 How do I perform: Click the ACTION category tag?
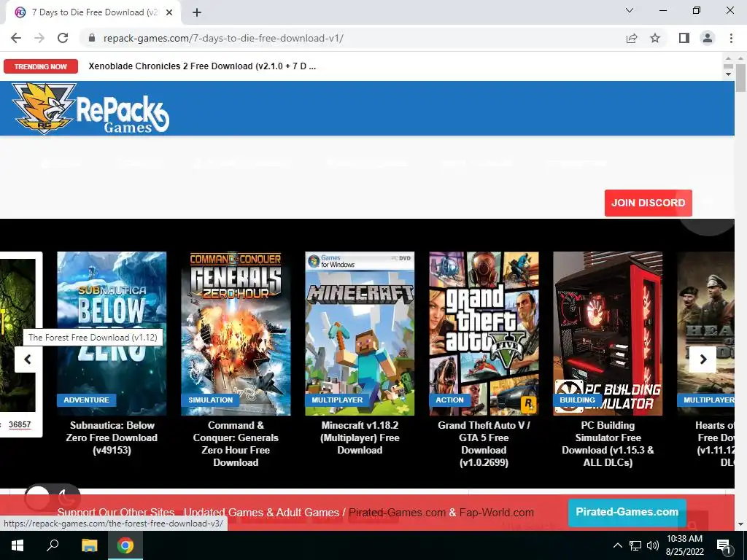coord(449,400)
